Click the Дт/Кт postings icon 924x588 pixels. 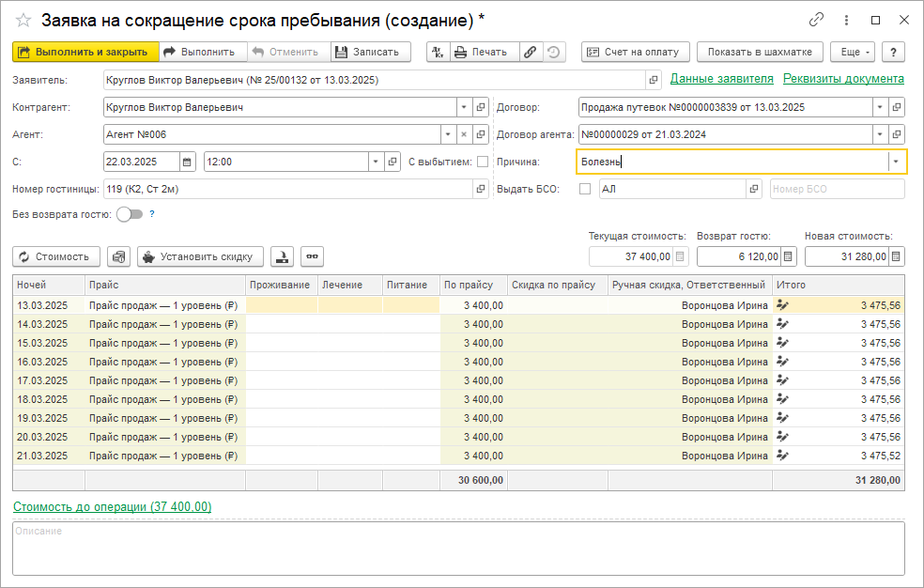438,52
